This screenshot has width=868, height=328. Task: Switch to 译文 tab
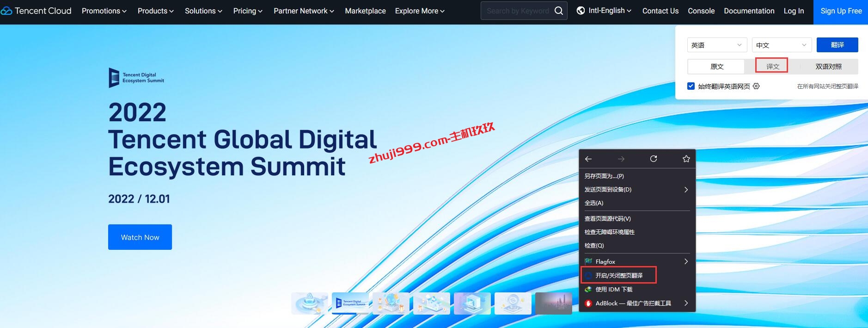(x=772, y=67)
